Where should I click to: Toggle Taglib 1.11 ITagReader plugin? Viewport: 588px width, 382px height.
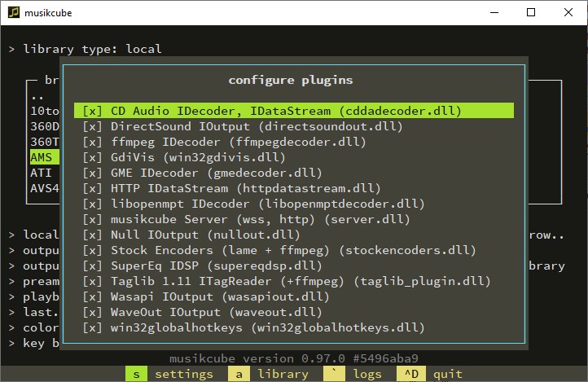92,281
